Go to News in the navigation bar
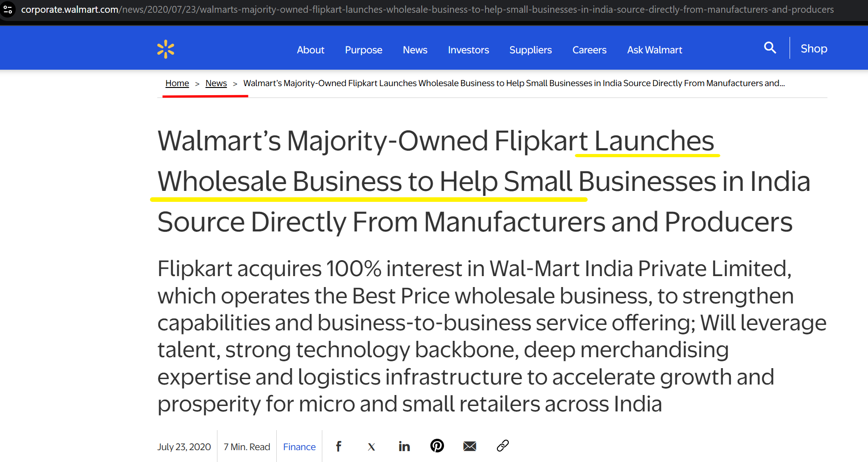Viewport: 868px width, 462px height. point(415,50)
